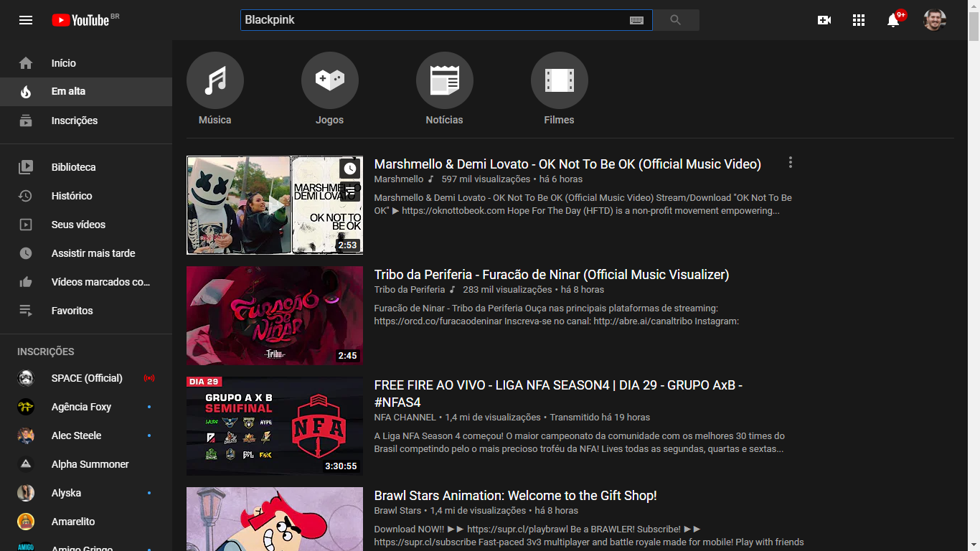Go to the NFA CHANNEL name link
The width and height of the screenshot is (980, 551).
click(405, 418)
